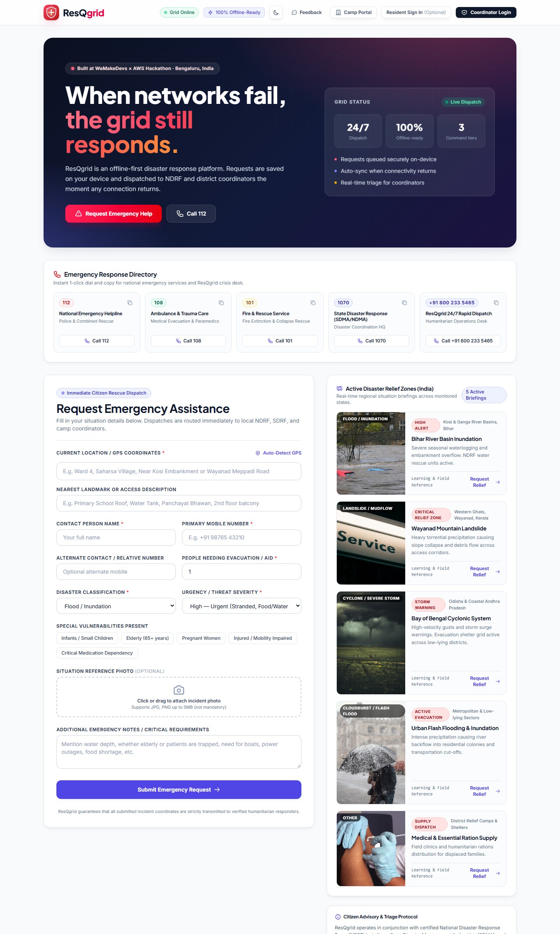560x934 pixels.
Task: Copy the 101 fire service number
Action: pos(313,303)
